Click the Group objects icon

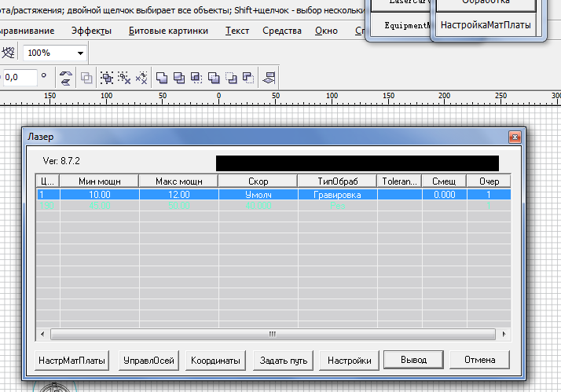108,78
